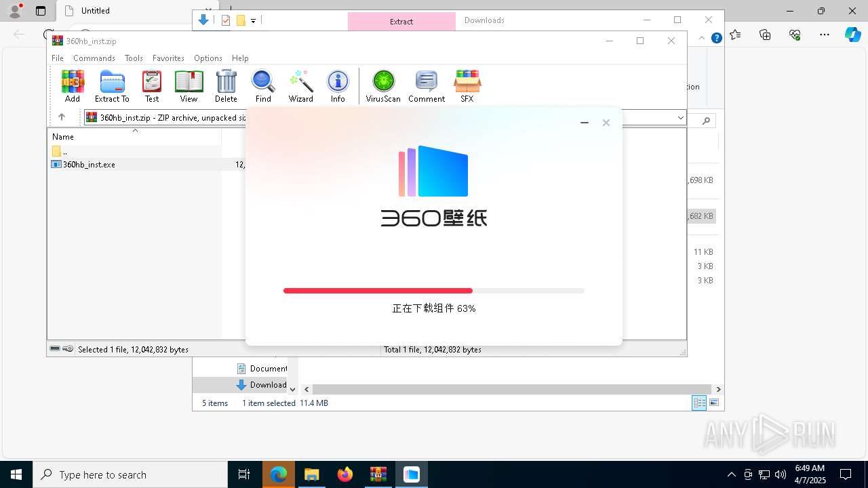
Task: Close the 360 wallpaper installer dialog
Action: (606, 123)
